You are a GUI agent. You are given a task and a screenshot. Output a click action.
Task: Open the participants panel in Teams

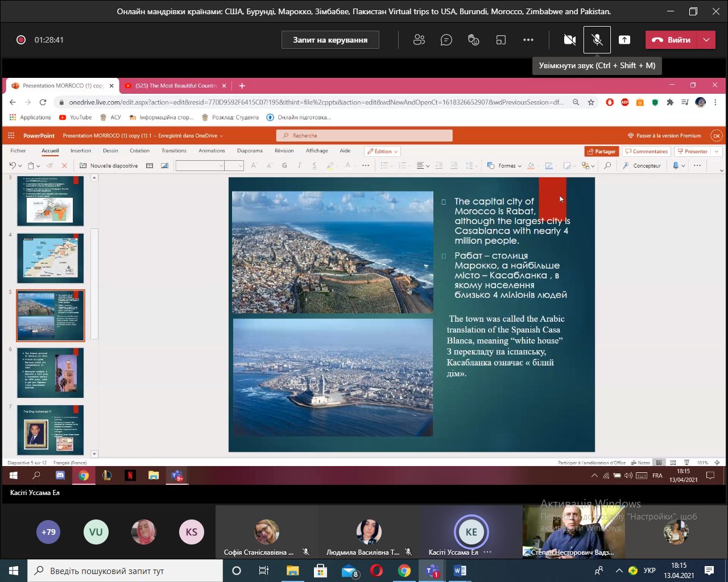pyautogui.click(x=419, y=40)
